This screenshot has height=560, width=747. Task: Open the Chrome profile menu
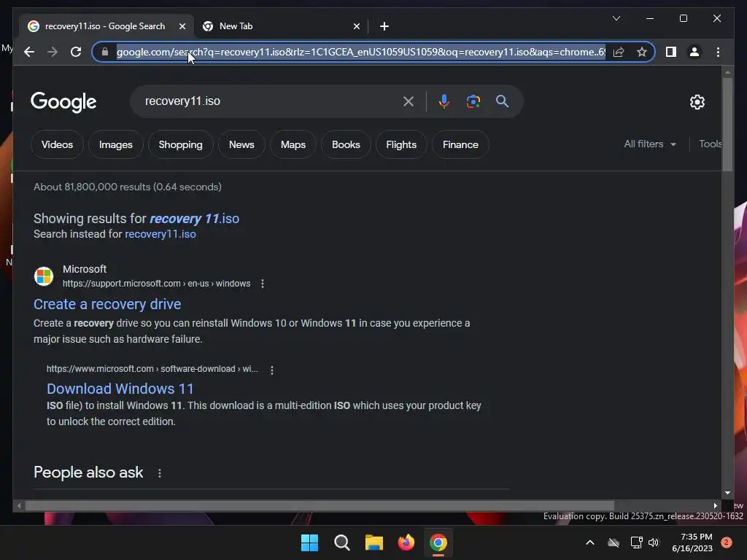tap(694, 52)
